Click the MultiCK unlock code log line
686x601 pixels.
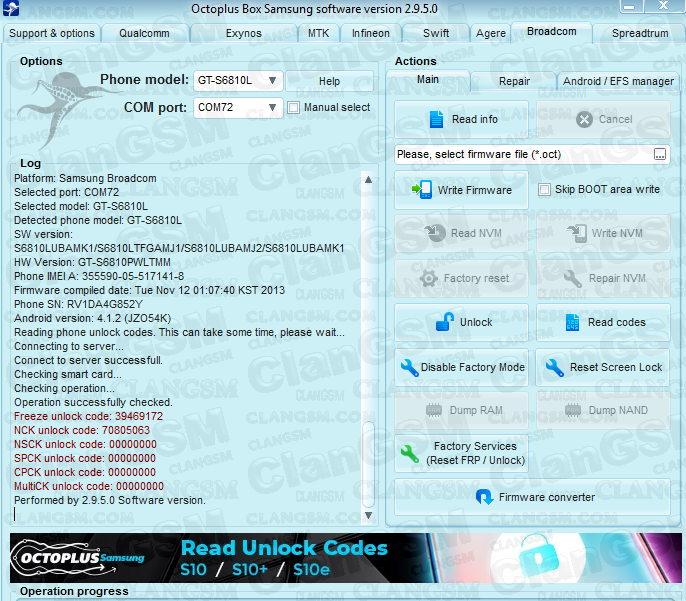89,486
